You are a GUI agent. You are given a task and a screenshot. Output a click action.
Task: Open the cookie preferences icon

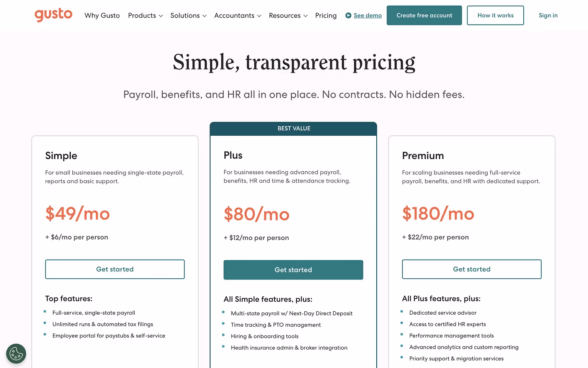pos(16,353)
